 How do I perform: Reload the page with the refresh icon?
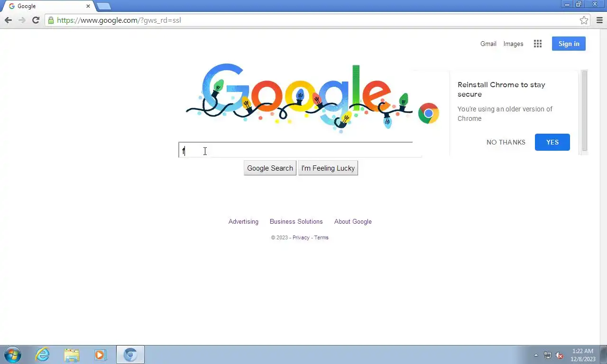(36, 20)
